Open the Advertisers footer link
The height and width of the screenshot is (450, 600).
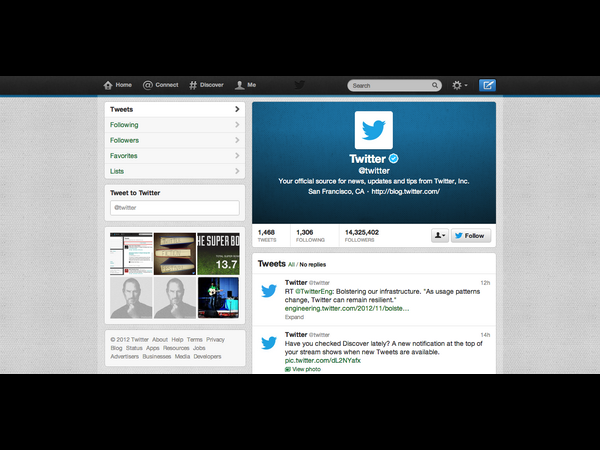(125, 357)
